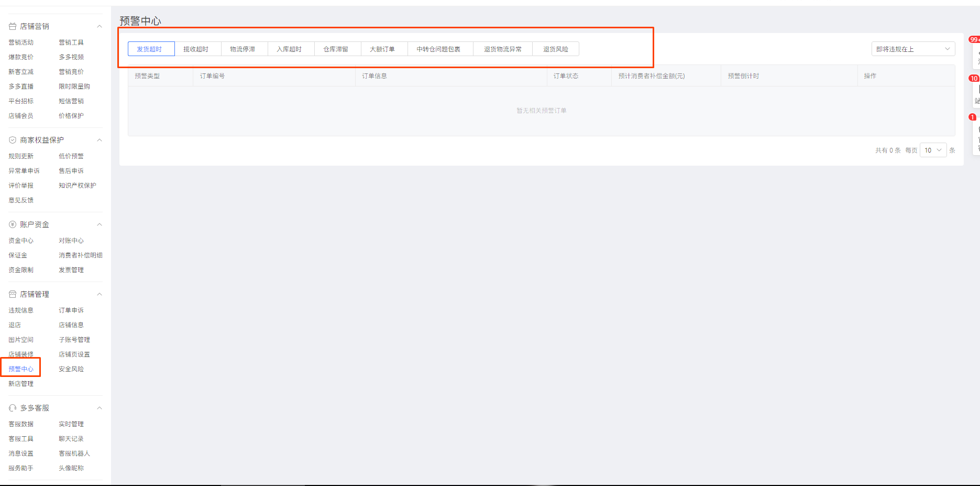
Task: Collapse the 店铺营销 section chevron
Action: tap(100, 26)
